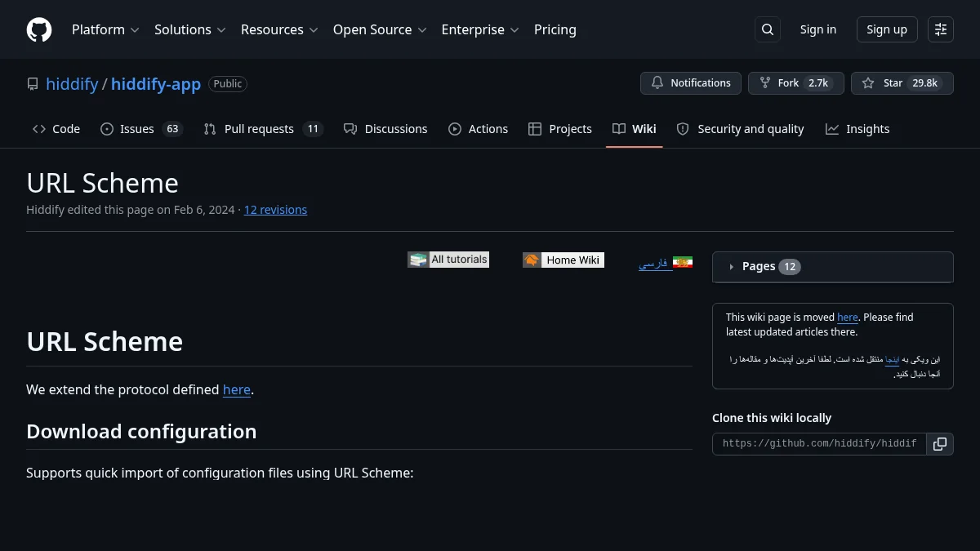Image resolution: width=980 pixels, height=551 pixels.
Task: Open the appearance settings sliders icon
Action: click(x=941, y=29)
